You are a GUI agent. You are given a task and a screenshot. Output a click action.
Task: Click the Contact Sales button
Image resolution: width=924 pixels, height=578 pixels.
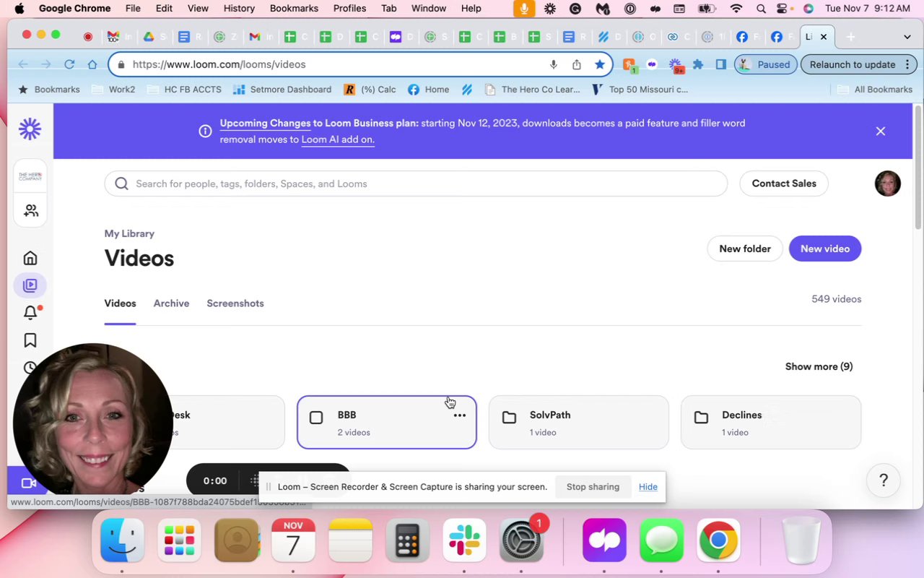(784, 184)
